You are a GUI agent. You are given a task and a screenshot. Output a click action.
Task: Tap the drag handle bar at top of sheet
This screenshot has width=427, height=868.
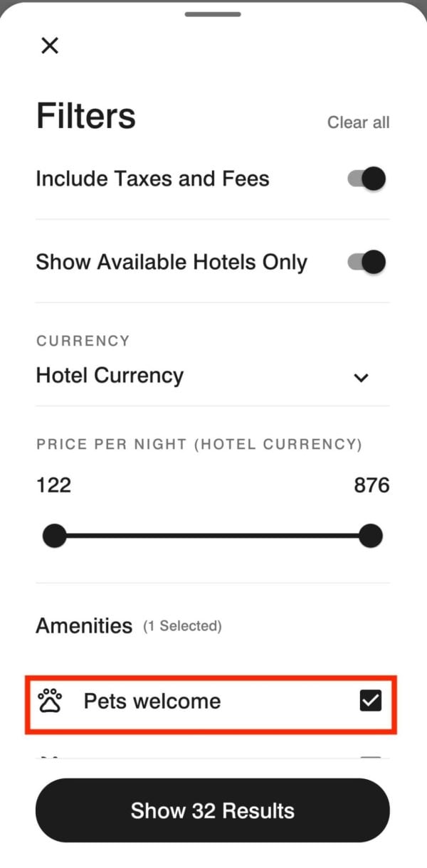[x=213, y=14]
